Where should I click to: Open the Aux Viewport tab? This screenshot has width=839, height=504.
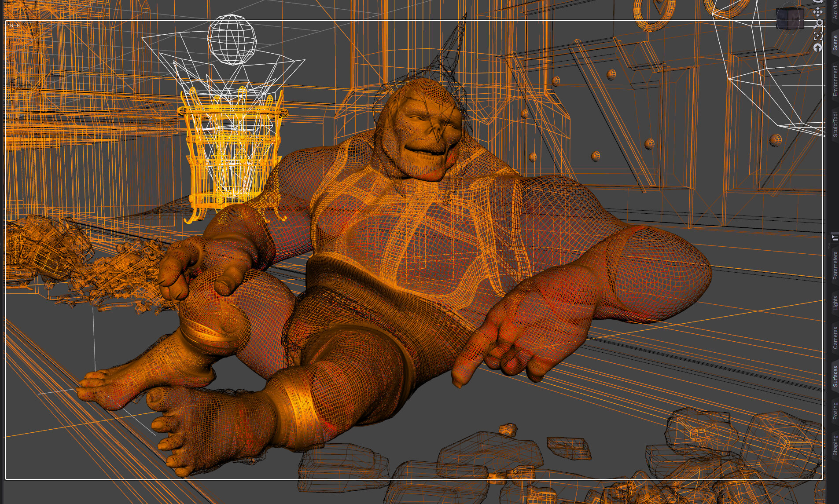tap(835, 10)
